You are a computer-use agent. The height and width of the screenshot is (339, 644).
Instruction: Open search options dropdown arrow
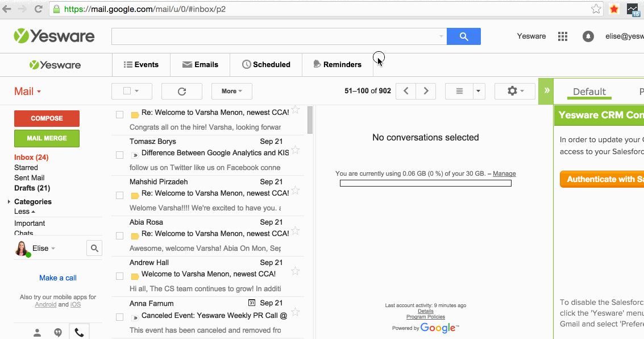tap(441, 36)
